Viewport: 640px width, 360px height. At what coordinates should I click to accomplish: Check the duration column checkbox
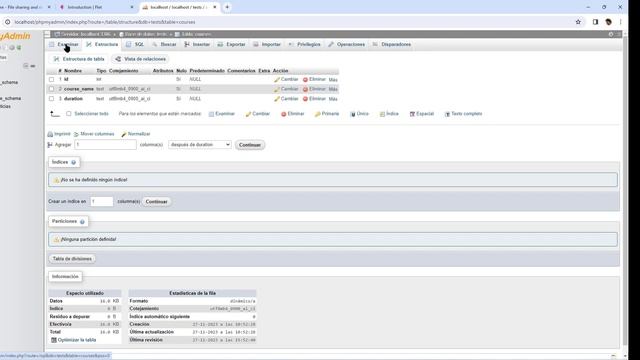pyautogui.click(x=51, y=99)
